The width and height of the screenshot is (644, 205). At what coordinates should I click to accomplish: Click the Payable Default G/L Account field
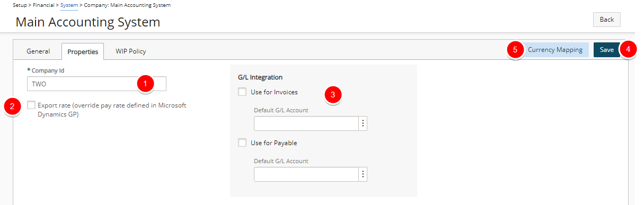(x=306, y=174)
